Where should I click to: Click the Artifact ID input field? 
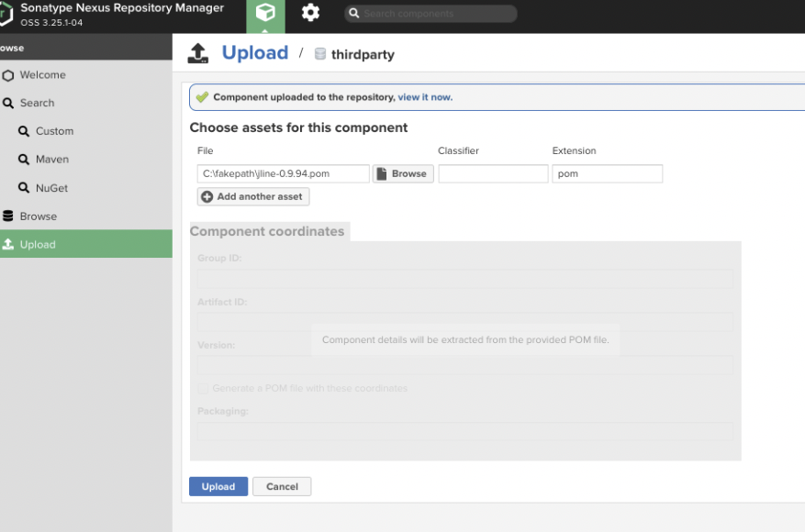pyautogui.click(x=465, y=322)
